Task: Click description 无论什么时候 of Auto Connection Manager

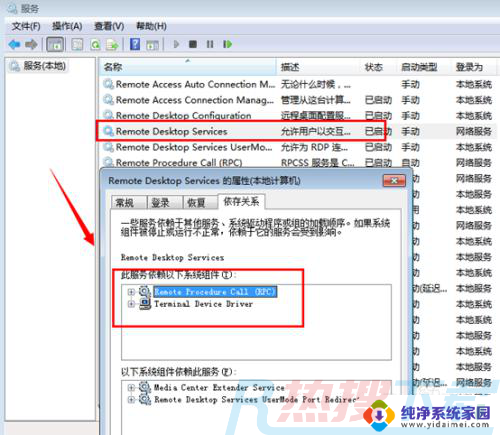Action: pyautogui.click(x=316, y=84)
